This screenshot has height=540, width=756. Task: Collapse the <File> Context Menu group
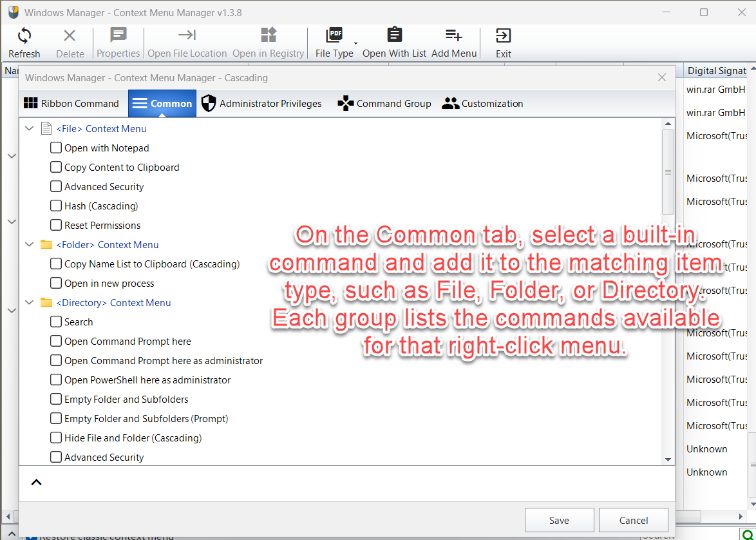[x=30, y=129]
